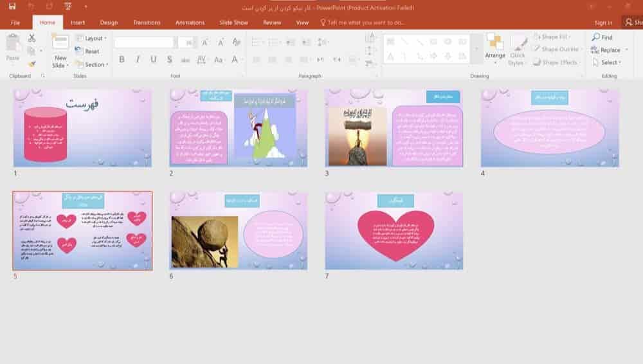Decrease font size button
This screenshot has width=643, height=364.
pos(221,42)
